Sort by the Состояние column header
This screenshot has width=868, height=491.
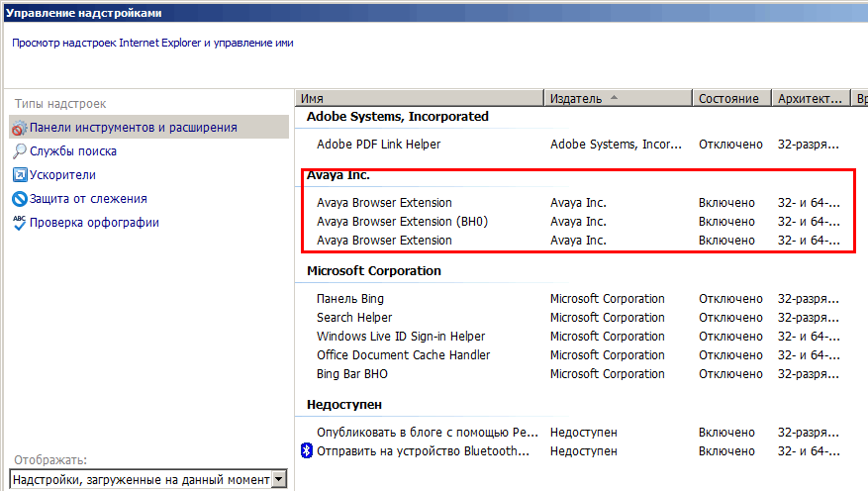click(731, 99)
